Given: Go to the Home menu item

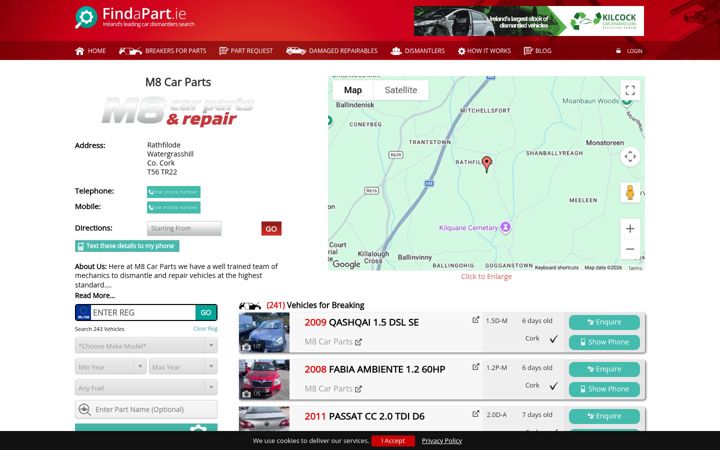Looking at the screenshot, I should [90, 51].
